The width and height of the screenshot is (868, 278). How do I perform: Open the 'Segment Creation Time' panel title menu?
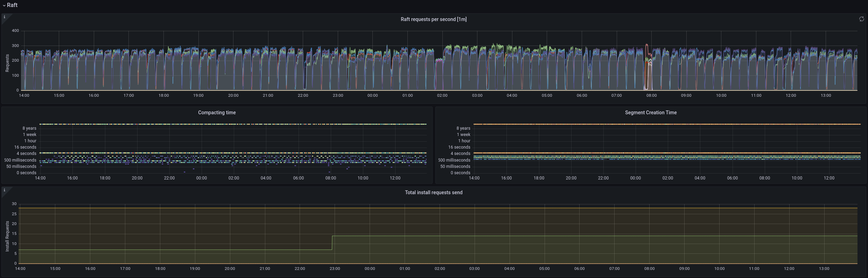point(651,113)
